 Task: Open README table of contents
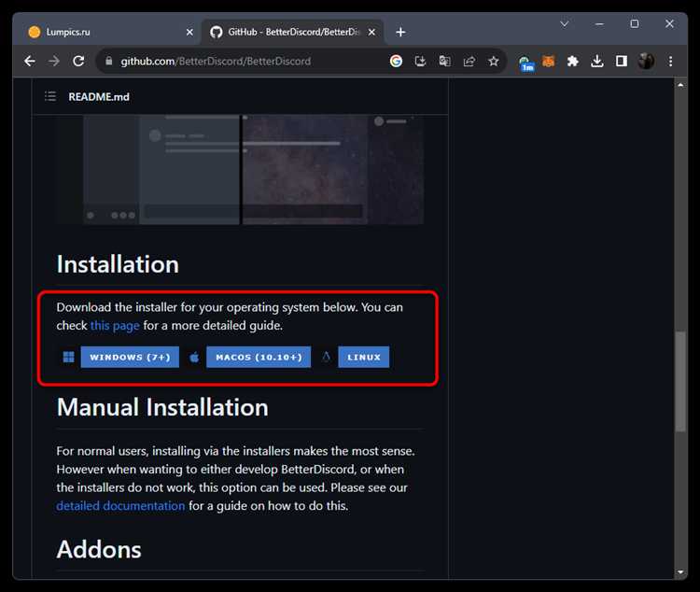50,96
